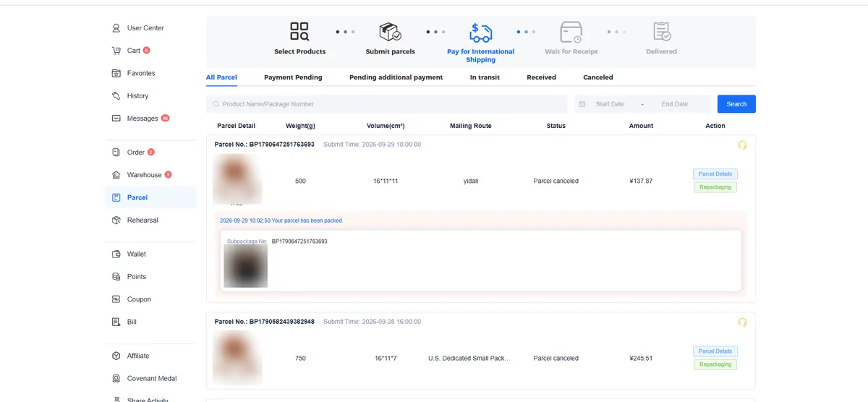This screenshot has height=402, width=868.
Task: Click the Select Products step icon
Action: pos(299,32)
